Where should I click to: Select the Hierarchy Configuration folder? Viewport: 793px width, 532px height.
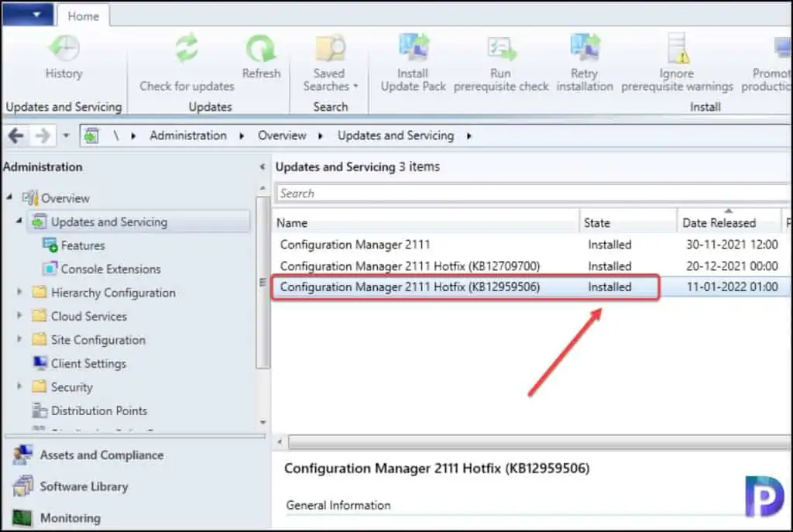point(113,293)
